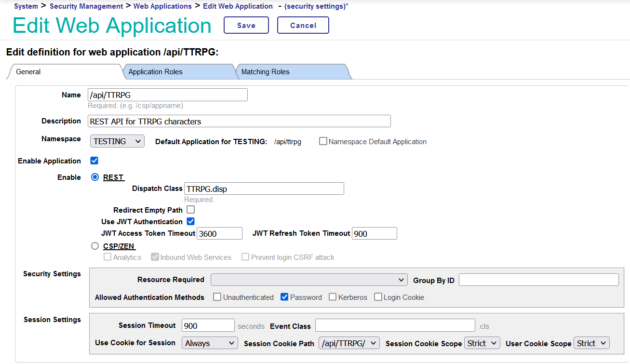Change the Session Cookie Scope dropdown
The width and height of the screenshot is (630, 364).
click(x=482, y=343)
